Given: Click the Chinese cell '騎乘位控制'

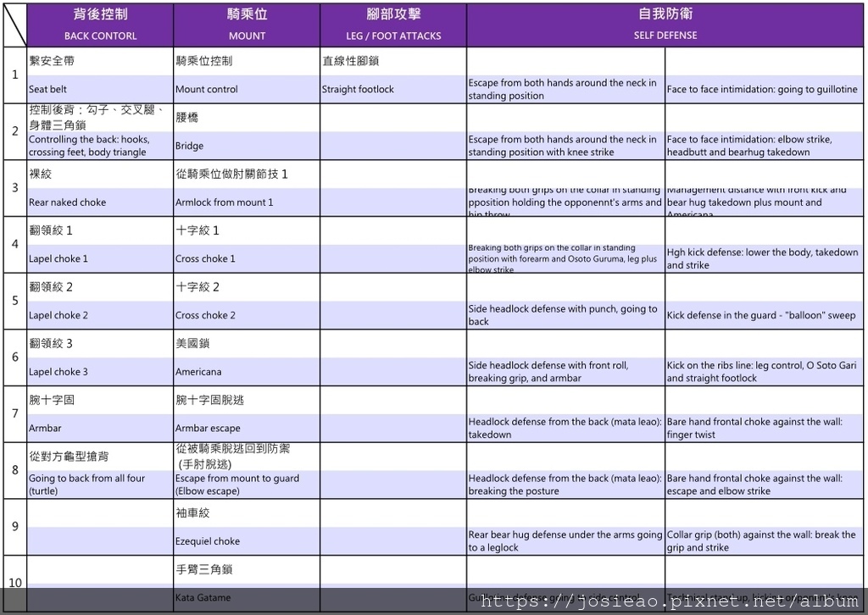Looking at the screenshot, I should (x=247, y=61).
